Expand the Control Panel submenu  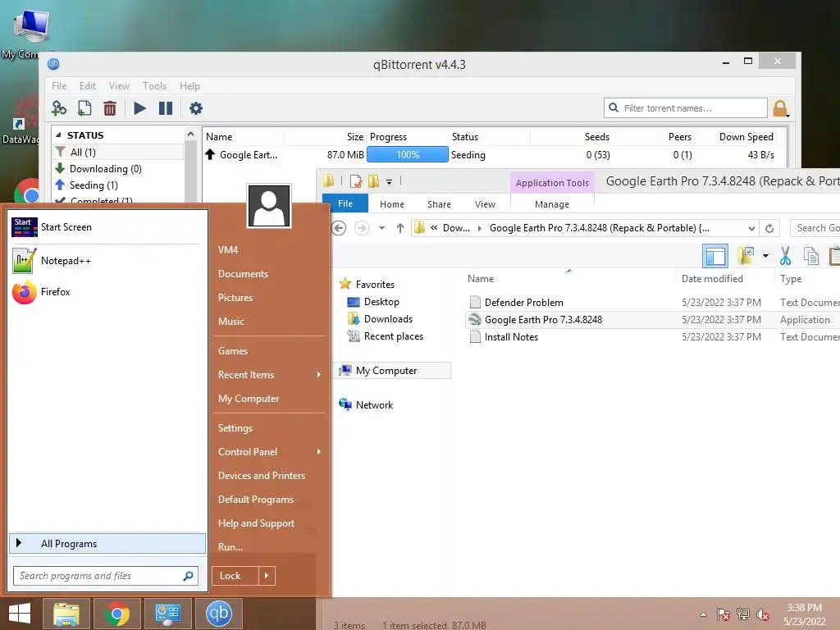click(269, 452)
